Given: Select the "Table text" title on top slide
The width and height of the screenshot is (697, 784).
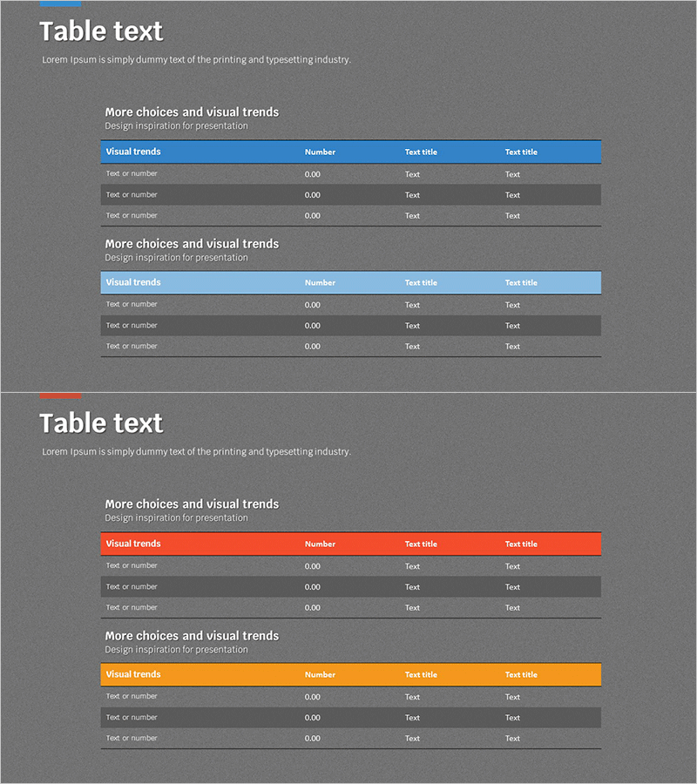Looking at the screenshot, I should (101, 32).
